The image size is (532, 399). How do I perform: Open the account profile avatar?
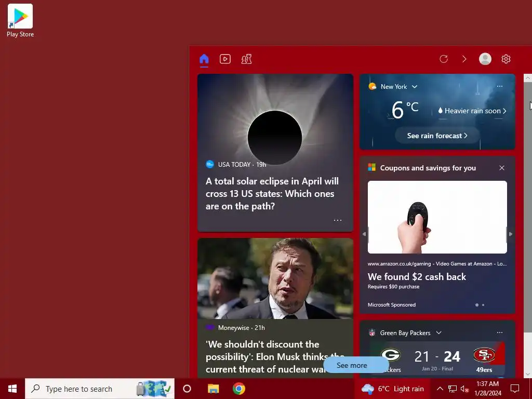click(x=485, y=59)
